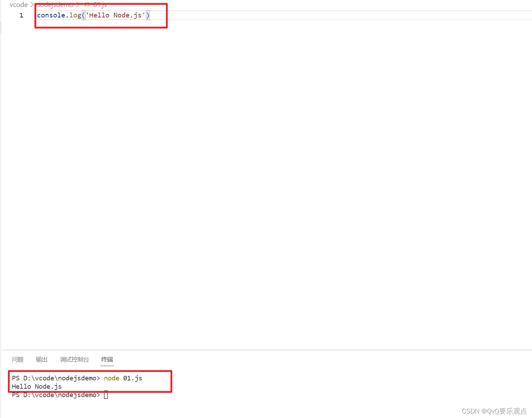The image size is (532, 418).
Task: Open the 调试控制台 tab
Action: click(74, 359)
